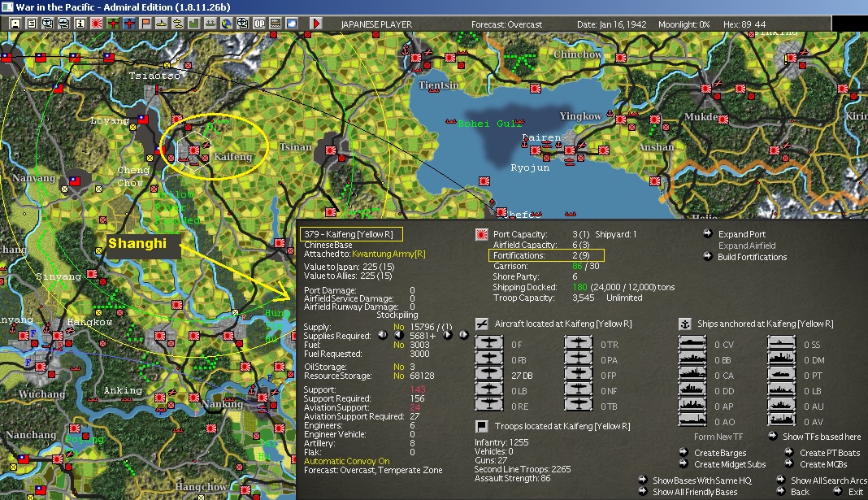This screenshot has width=868, height=500.
Task: Select the 0 TB torpedo bomber icon
Action: point(578,406)
